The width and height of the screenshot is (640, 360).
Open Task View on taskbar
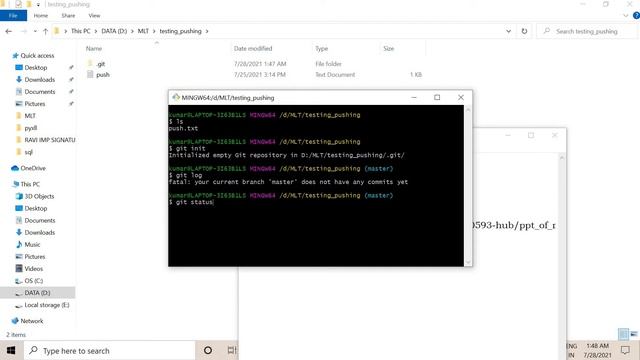(x=231, y=350)
